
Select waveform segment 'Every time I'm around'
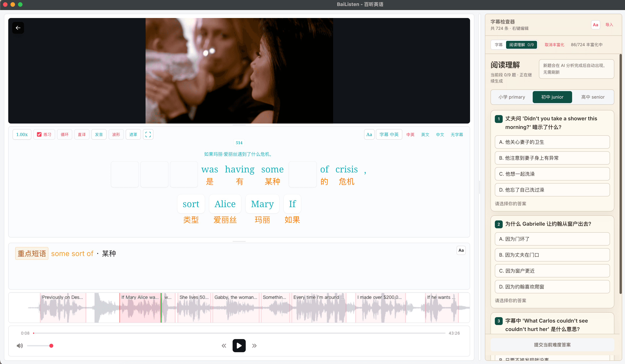pyautogui.click(x=319, y=308)
